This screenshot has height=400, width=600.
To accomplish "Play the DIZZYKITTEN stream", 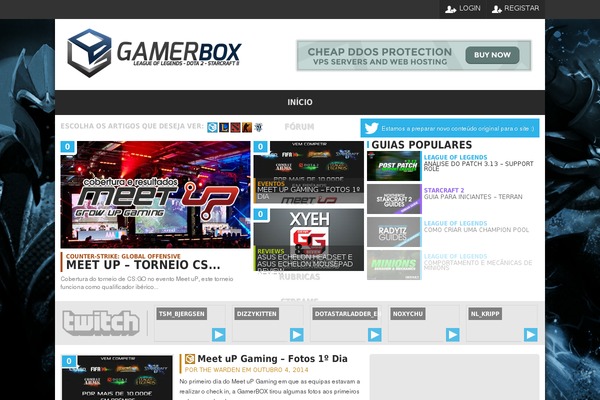I will pyautogui.click(x=297, y=335).
